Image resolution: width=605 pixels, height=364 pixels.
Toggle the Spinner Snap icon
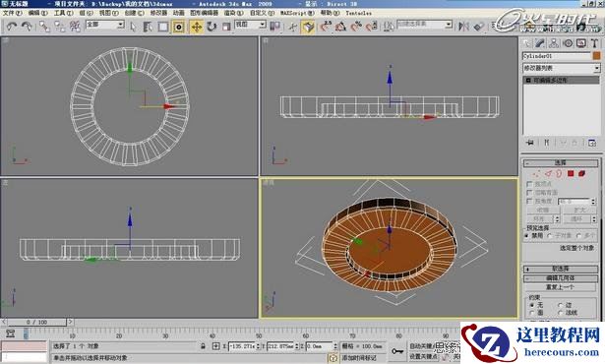click(372, 27)
